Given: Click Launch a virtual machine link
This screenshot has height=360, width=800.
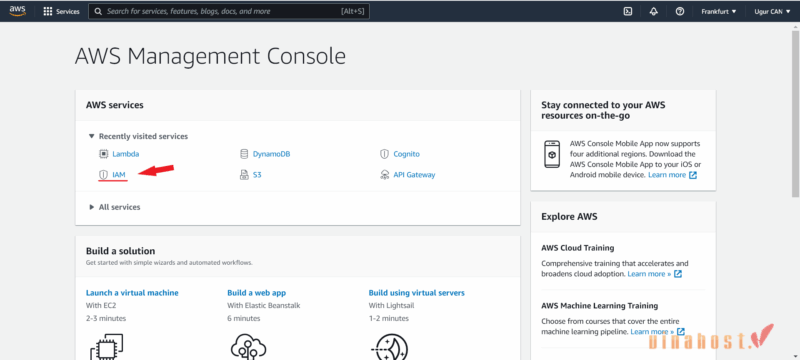Looking at the screenshot, I should [132, 293].
